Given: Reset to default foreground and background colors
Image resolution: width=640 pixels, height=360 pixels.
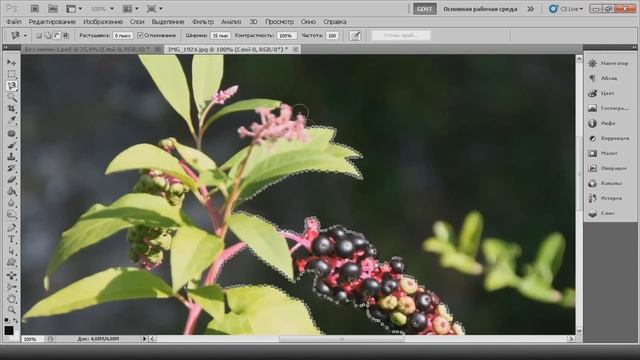Looking at the screenshot, I should pyautogui.click(x=7, y=321).
